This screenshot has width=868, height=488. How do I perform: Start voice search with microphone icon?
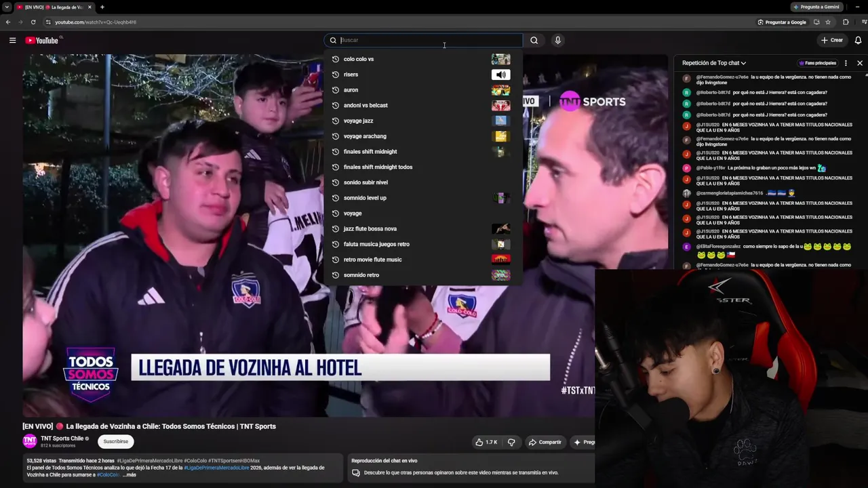pyautogui.click(x=557, y=40)
